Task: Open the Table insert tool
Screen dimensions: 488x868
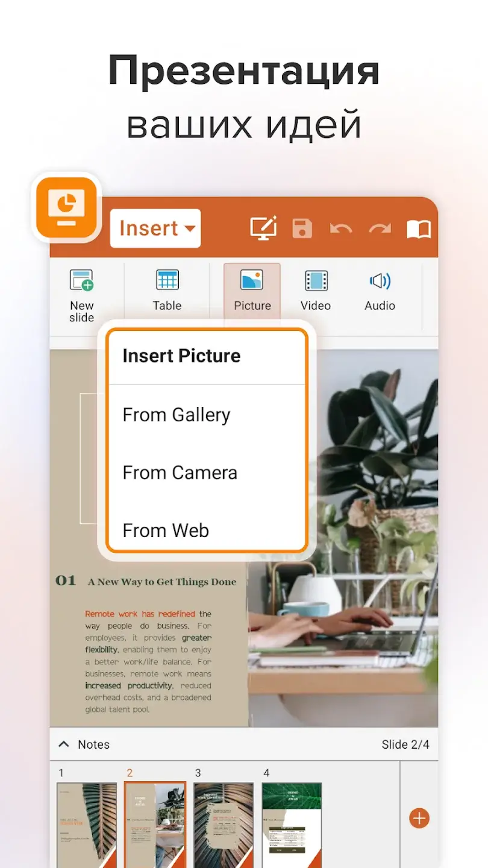Action: pos(167,281)
